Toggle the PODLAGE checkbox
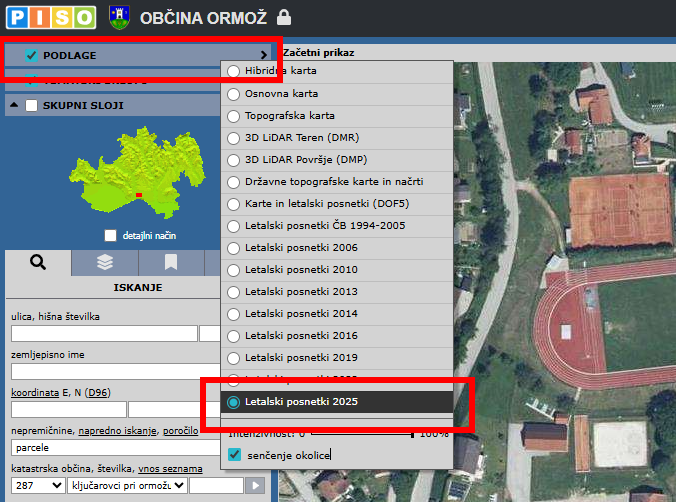 coord(32,55)
